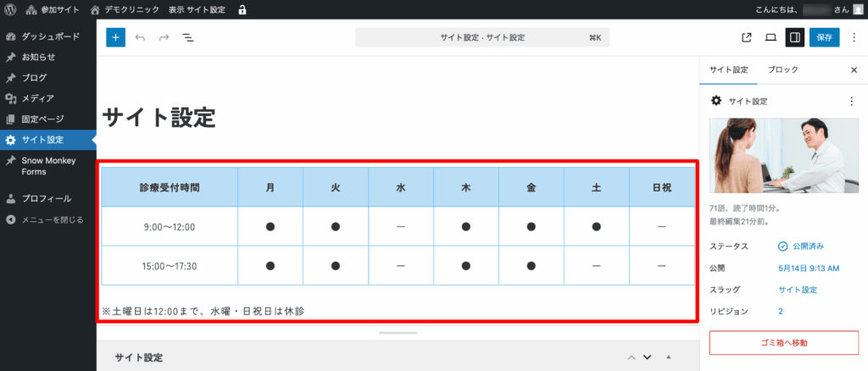Open the editor options three-dot menu

click(854, 37)
